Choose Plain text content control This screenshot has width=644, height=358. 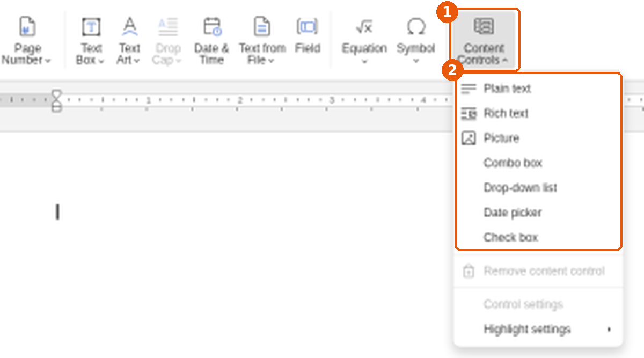pos(538,89)
